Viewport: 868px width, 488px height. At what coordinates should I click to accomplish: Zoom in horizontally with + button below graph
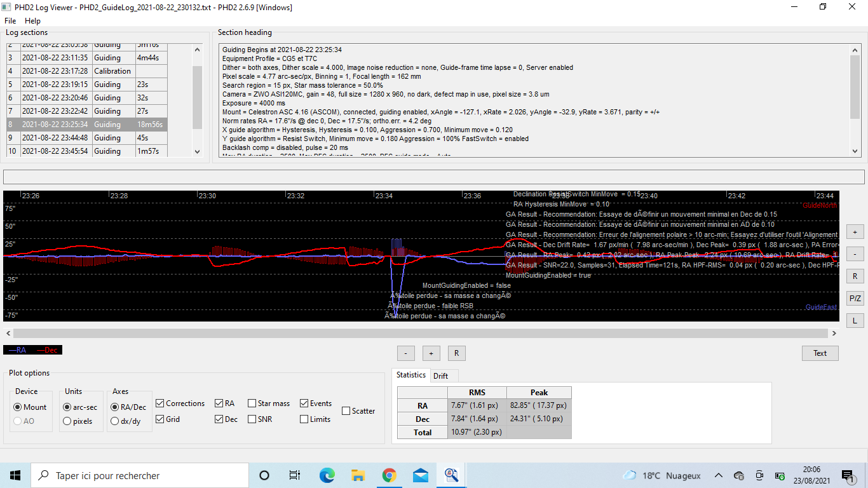[431, 353]
